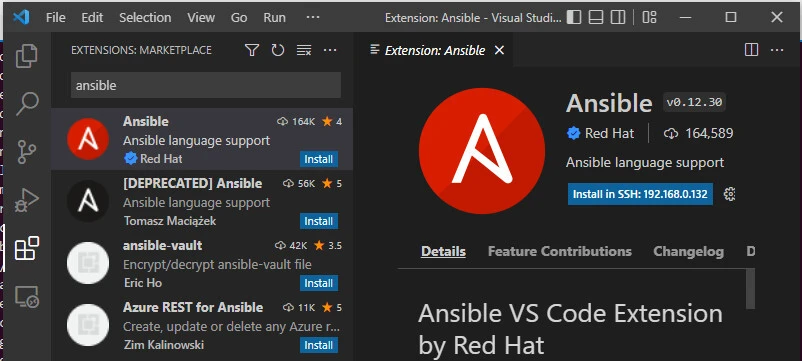
Task: Install the Azure REST for Ansible extension
Action: click(319, 345)
